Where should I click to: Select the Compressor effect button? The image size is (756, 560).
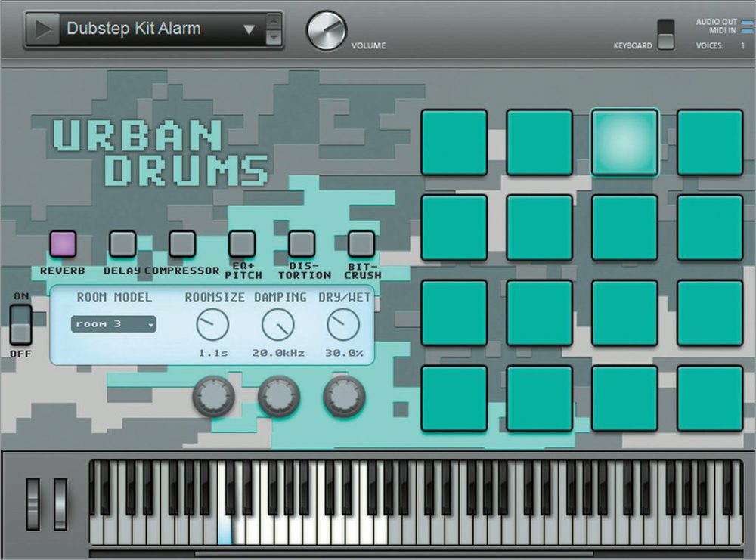pos(182,244)
